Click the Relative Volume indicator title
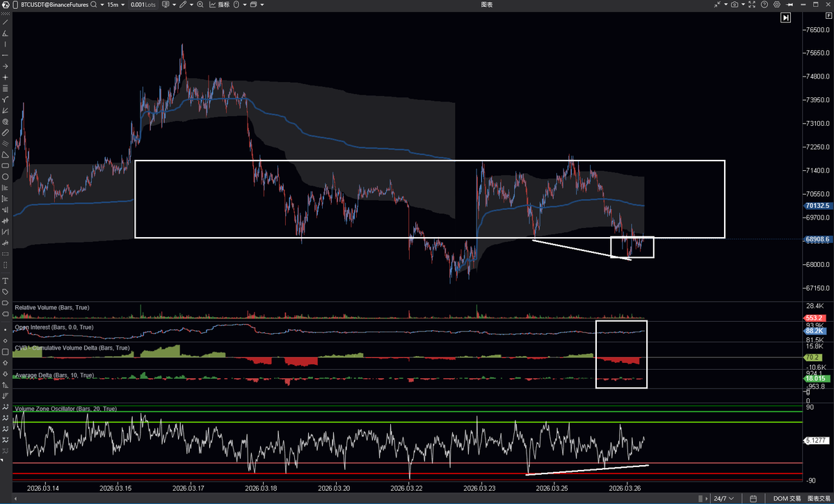The width and height of the screenshot is (834, 504). point(52,308)
